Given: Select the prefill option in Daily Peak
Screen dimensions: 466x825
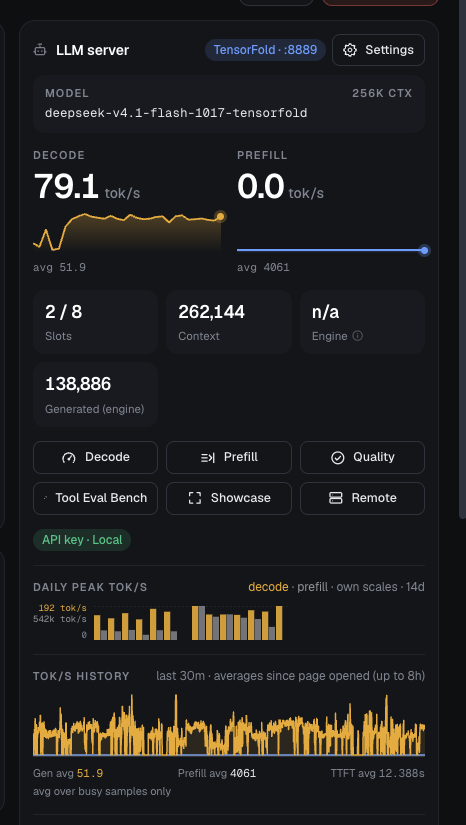Looking at the screenshot, I should click(x=312, y=587).
